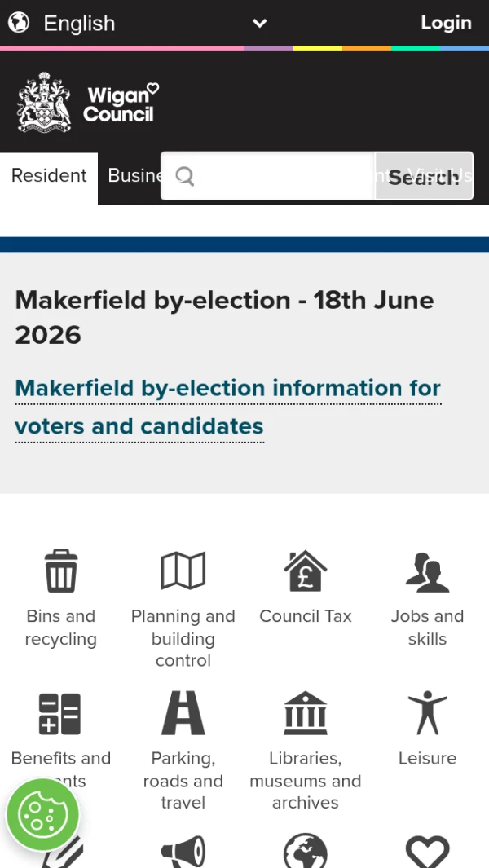The image size is (489, 868).
Task: Click the megaphone icon near the bottom
Action: [x=183, y=851]
